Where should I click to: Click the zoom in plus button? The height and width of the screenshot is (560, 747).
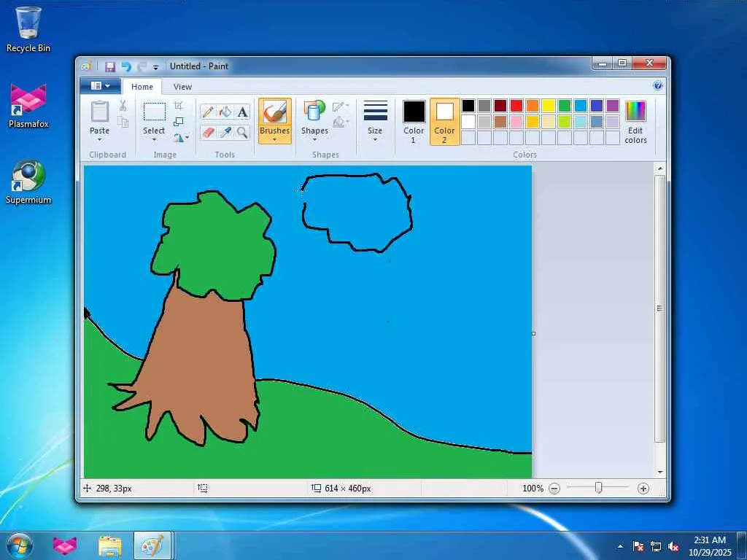[643, 489]
